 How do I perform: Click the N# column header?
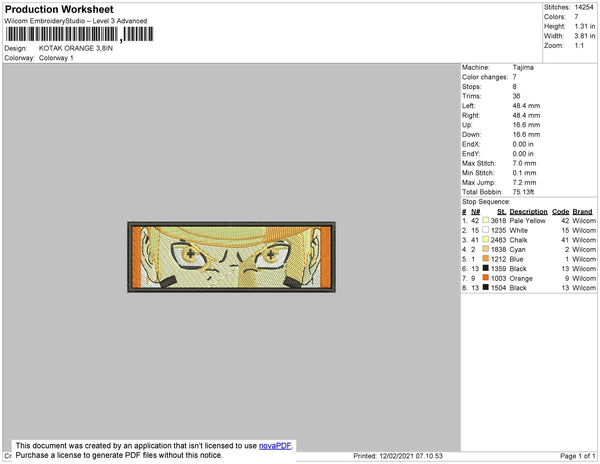(475, 212)
